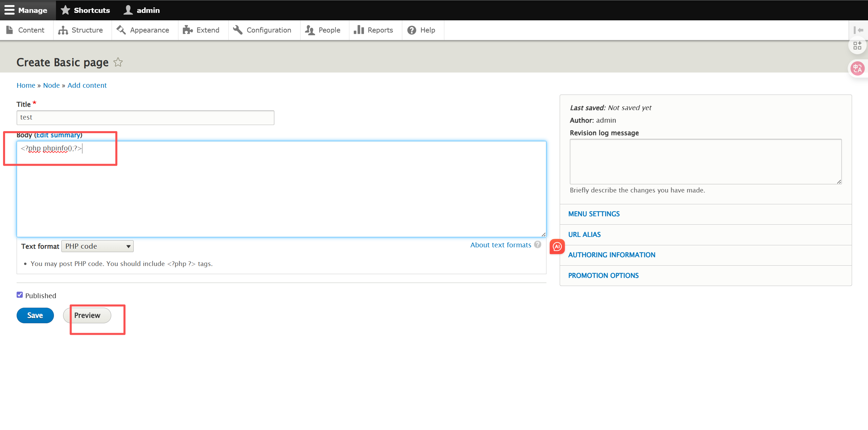The height and width of the screenshot is (430, 868).
Task: Expand the MENU SETTINGS section
Action: pos(594,214)
